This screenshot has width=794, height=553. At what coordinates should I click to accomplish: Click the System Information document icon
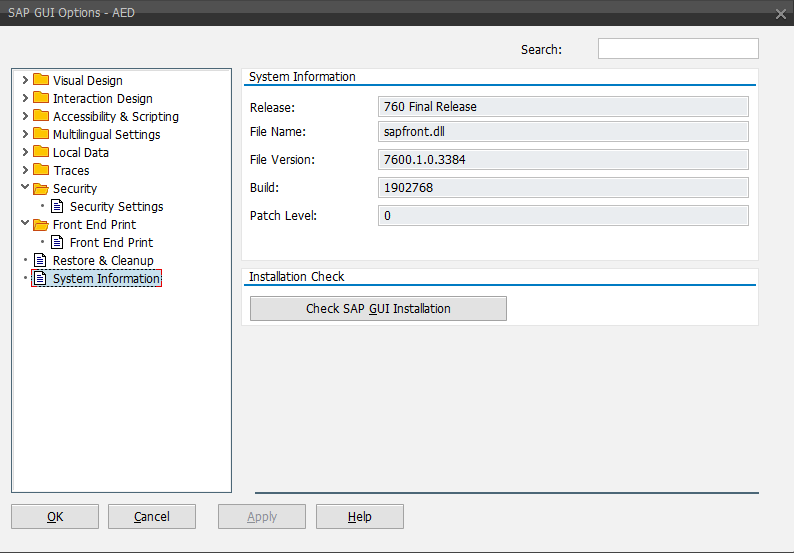pyautogui.click(x=40, y=278)
